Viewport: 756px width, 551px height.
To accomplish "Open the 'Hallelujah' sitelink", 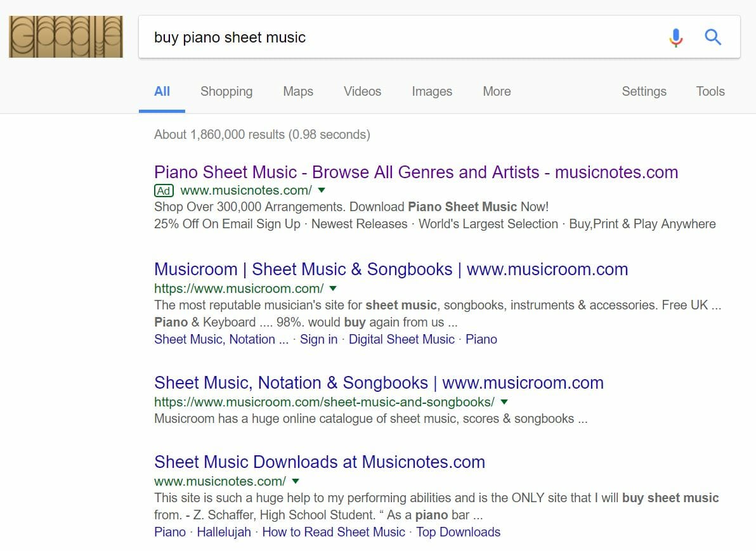I will point(224,532).
